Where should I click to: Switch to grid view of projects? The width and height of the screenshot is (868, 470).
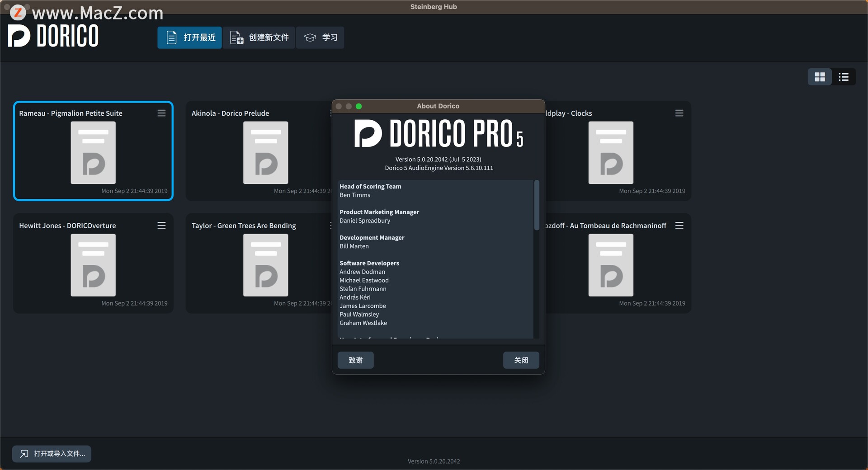[x=820, y=77]
